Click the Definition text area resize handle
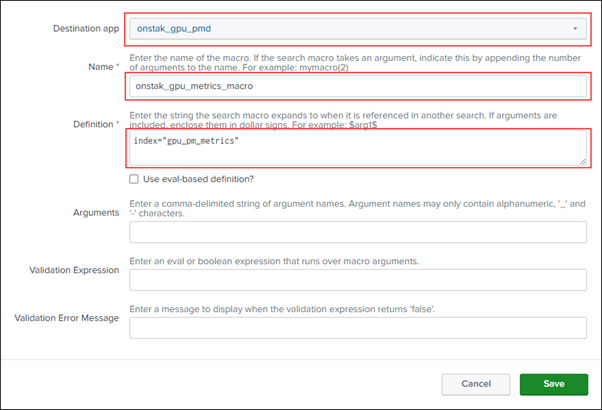Screen dimensions: 602x410 pyautogui.click(x=582, y=159)
